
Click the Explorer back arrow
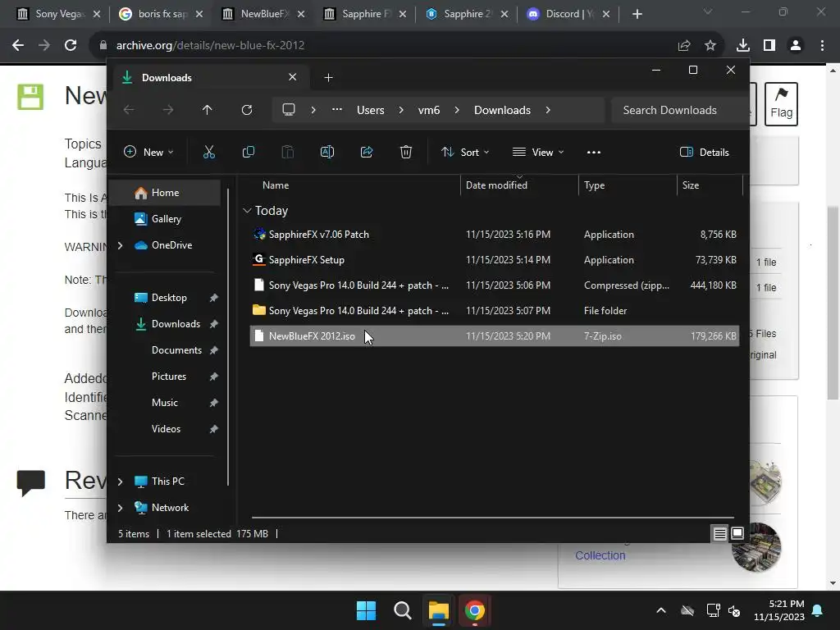[129, 110]
